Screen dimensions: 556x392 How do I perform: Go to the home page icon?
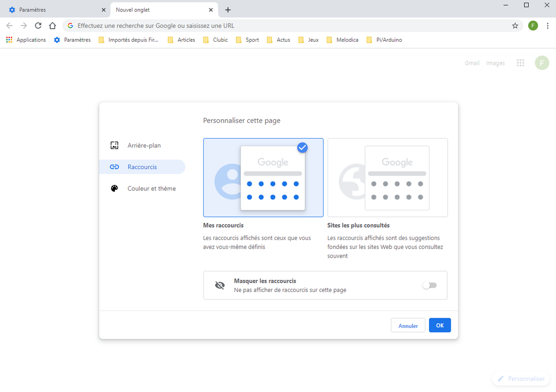pyautogui.click(x=52, y=25)
